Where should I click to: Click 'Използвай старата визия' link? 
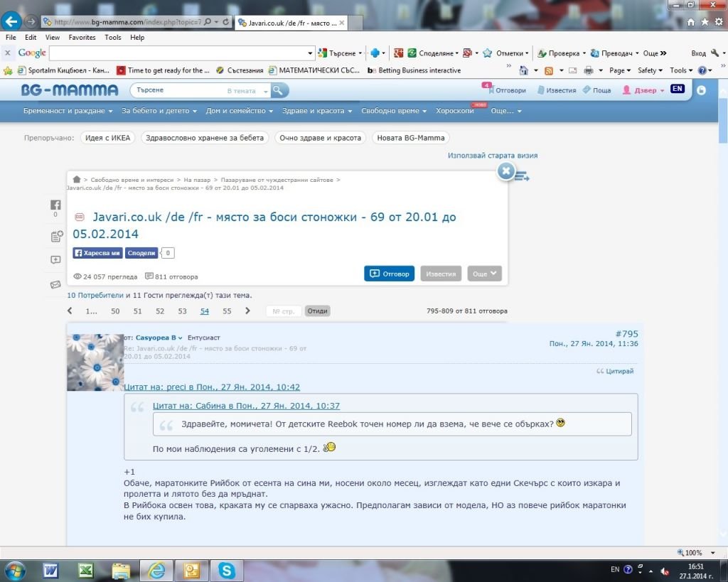tap(492, 155)
